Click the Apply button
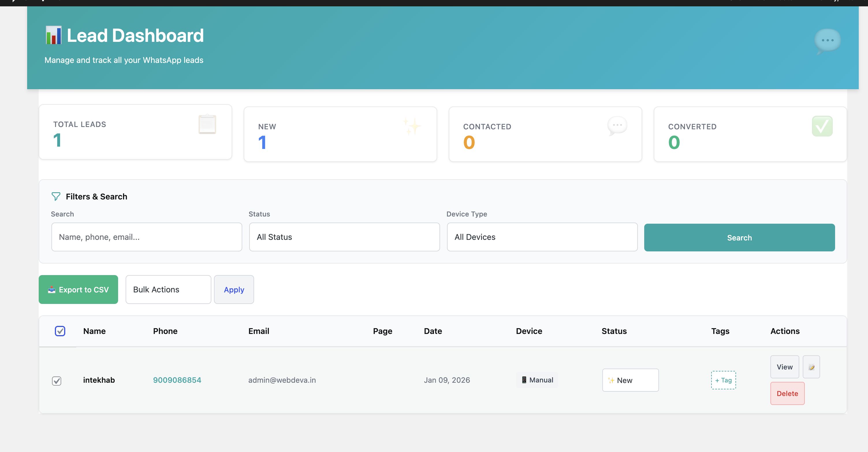Viewport: 868px width, 452px height. coord(234,290)
